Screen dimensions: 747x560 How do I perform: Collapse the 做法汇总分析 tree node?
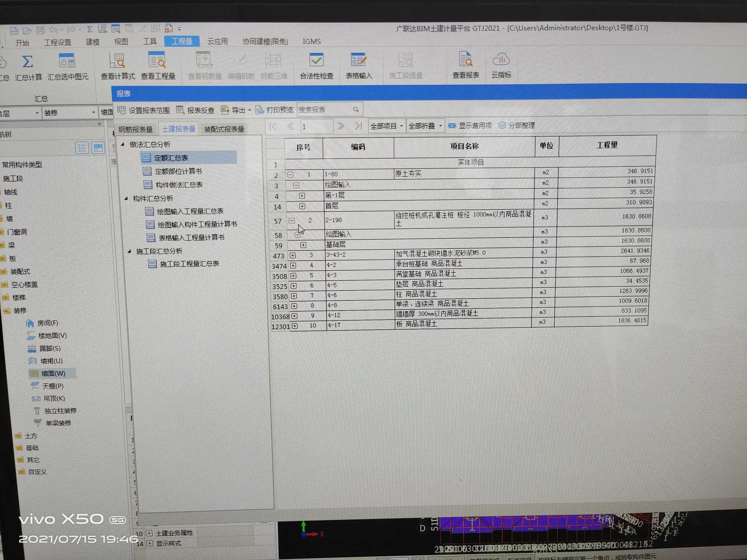point(123,144)
